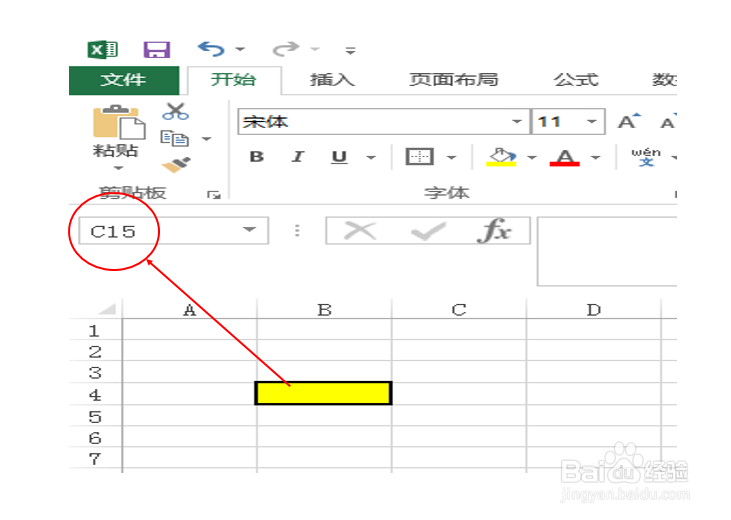Image resolution: width=731 pixels, height=520 pixels.
Task: Expand the 粘贴 paste options arrow
Action: 118,168
